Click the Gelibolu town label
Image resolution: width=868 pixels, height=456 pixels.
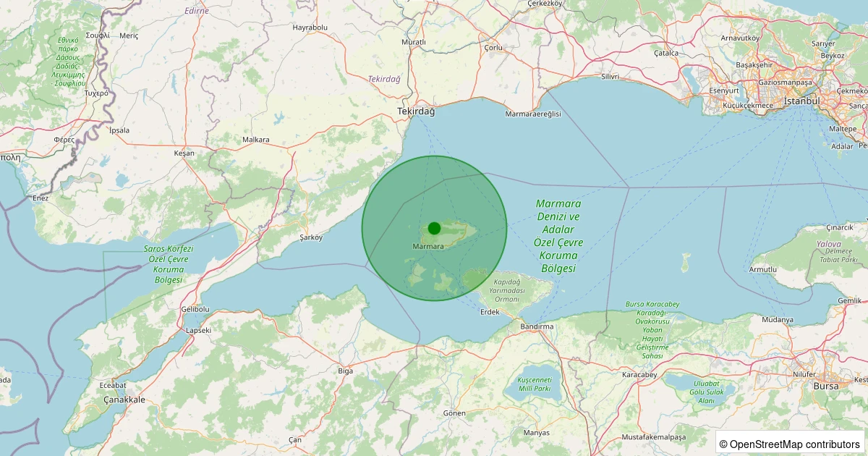coord(195,309)
